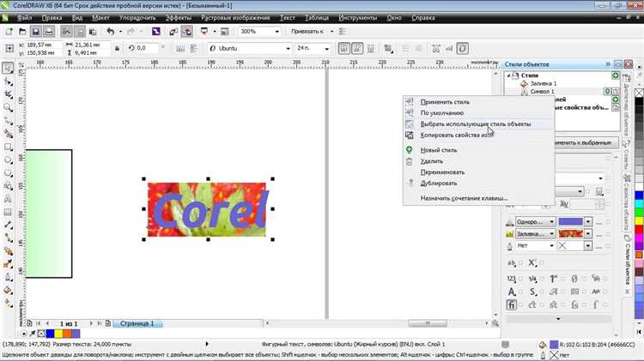Click new style plus icon beside Стили

(x=616, y=75)
